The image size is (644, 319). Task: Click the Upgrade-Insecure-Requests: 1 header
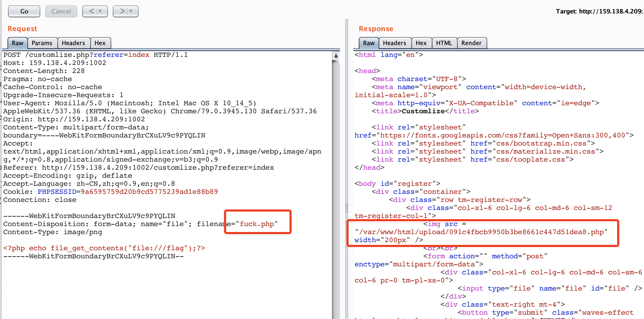[x=63, y=95]
